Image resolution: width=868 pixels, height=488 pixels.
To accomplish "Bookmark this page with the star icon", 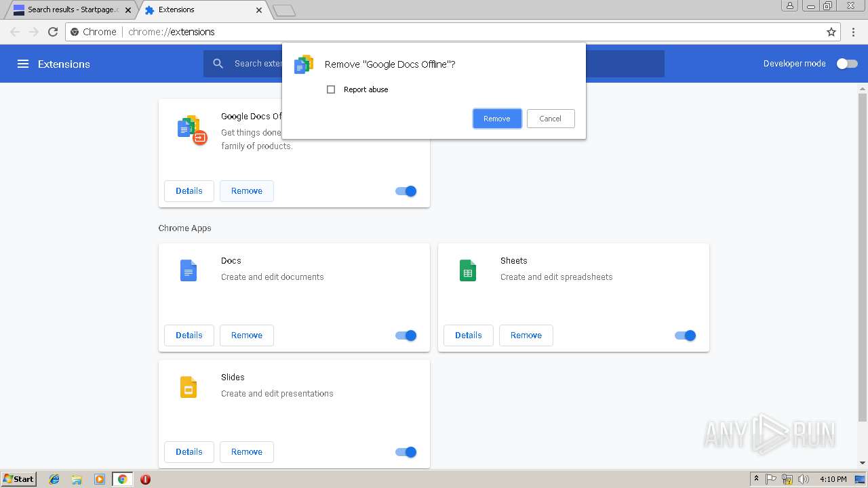I will coord(831,32).
